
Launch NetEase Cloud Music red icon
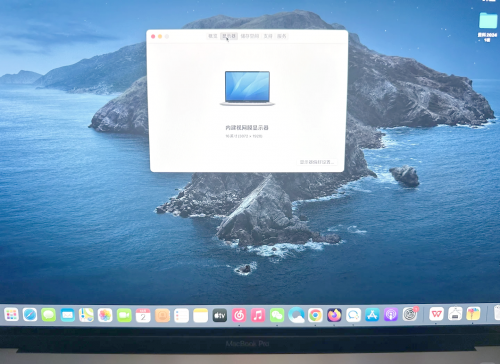pos(239,315)
